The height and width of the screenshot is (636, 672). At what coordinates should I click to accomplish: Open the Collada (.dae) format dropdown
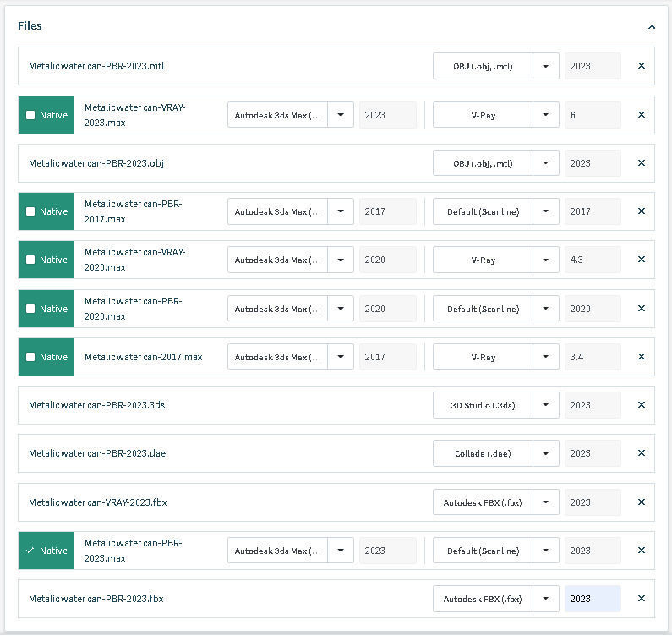pos(546,453)
